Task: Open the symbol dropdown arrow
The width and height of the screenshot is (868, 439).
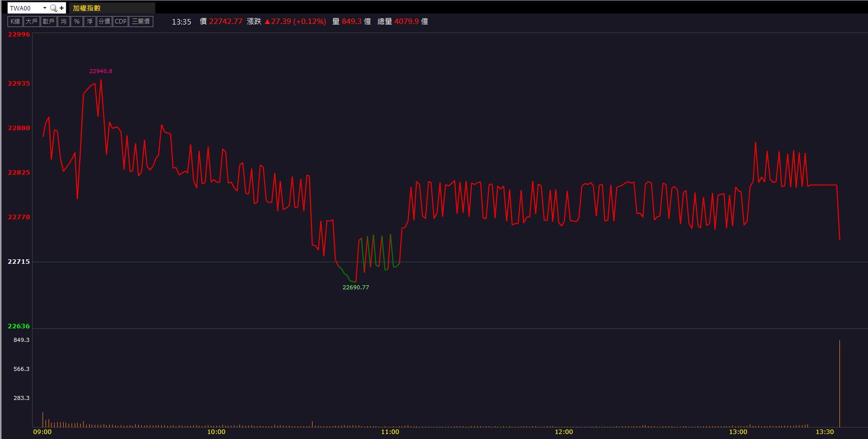Action: [x=45, y=8]
